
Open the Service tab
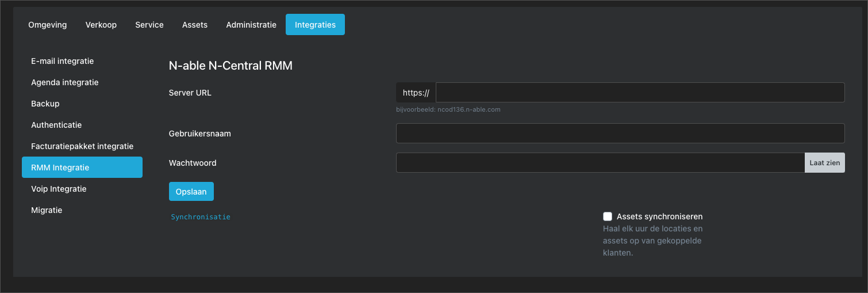149,25
